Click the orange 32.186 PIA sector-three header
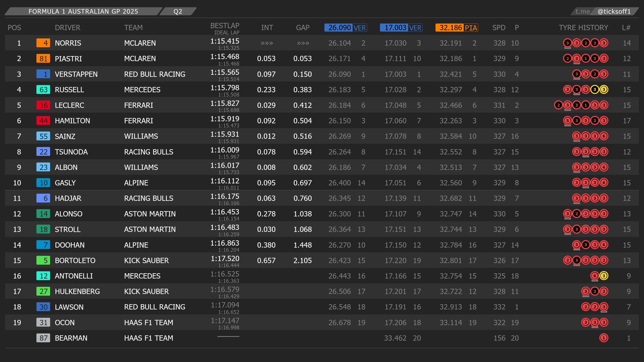 coord(457,28)
